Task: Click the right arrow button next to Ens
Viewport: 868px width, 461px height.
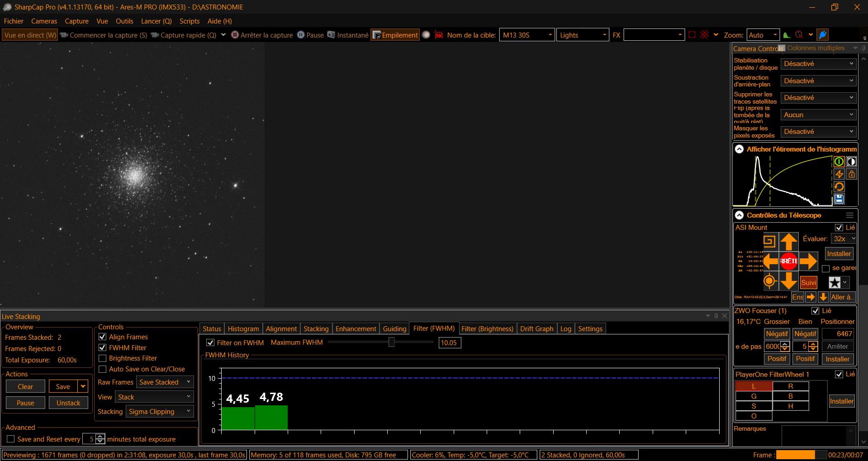Action: tap(811, 297)
